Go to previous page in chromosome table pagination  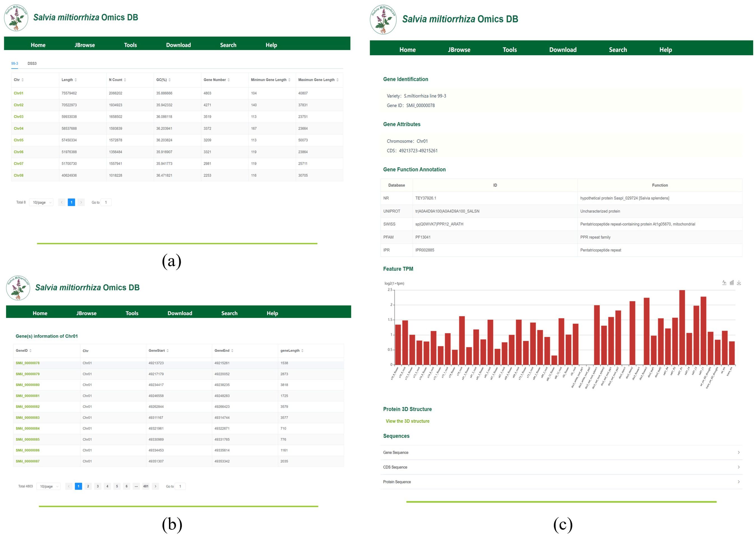click(62, 202)
